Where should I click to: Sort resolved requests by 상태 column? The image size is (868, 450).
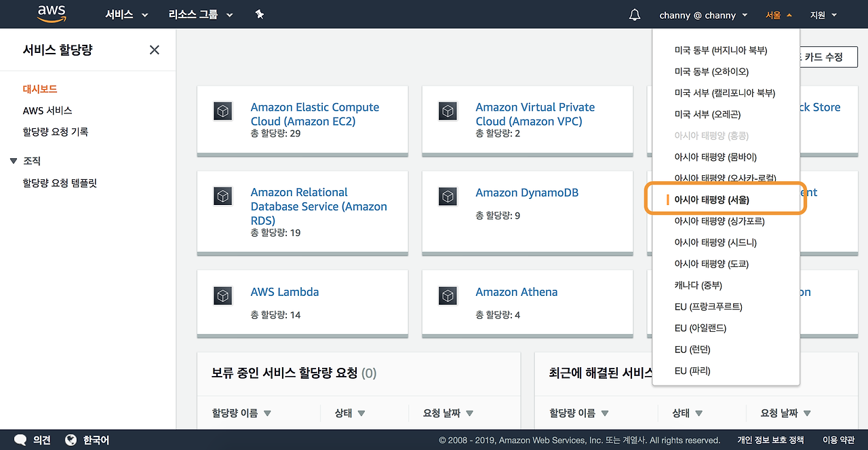pos(688,413)
